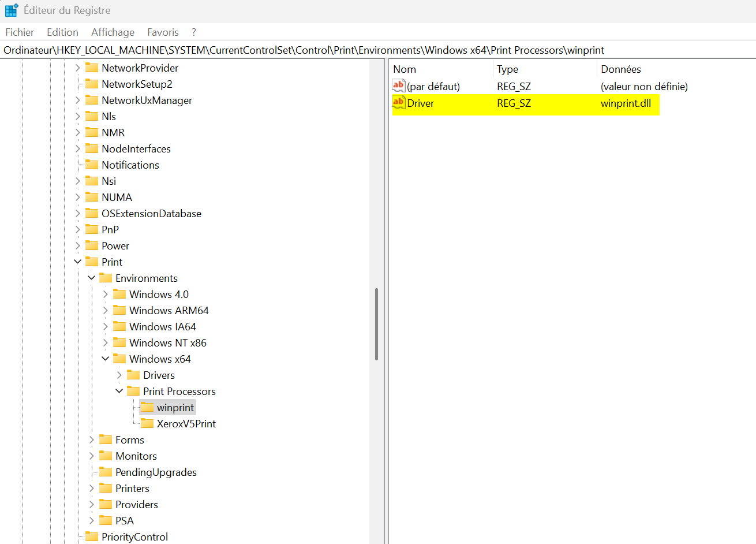Expand the Forms key

91,440
